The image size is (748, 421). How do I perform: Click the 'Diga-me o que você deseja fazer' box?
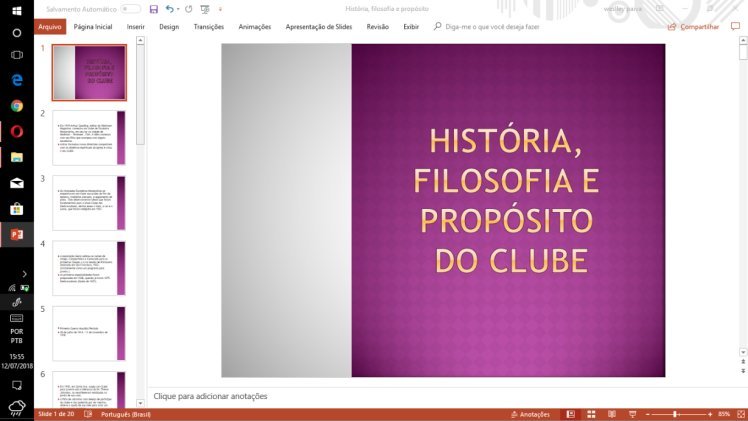(x=487, y=27)
